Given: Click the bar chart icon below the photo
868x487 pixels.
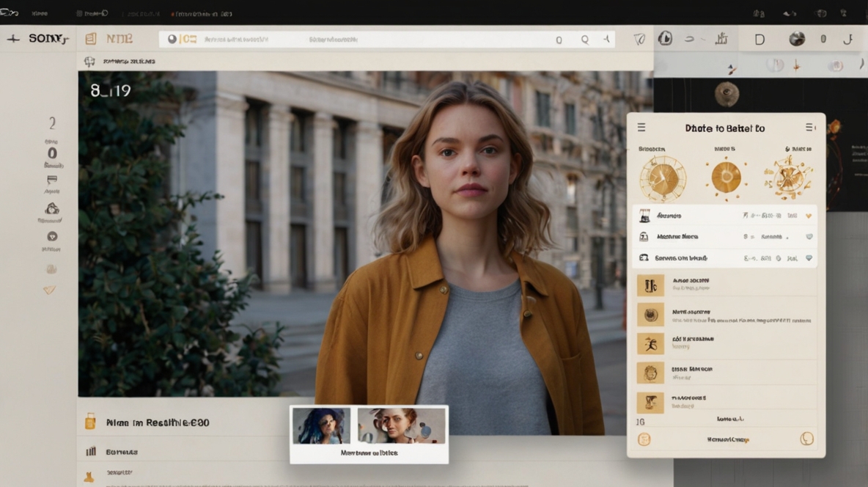Looking at the screenshot, I should [91, 452].
